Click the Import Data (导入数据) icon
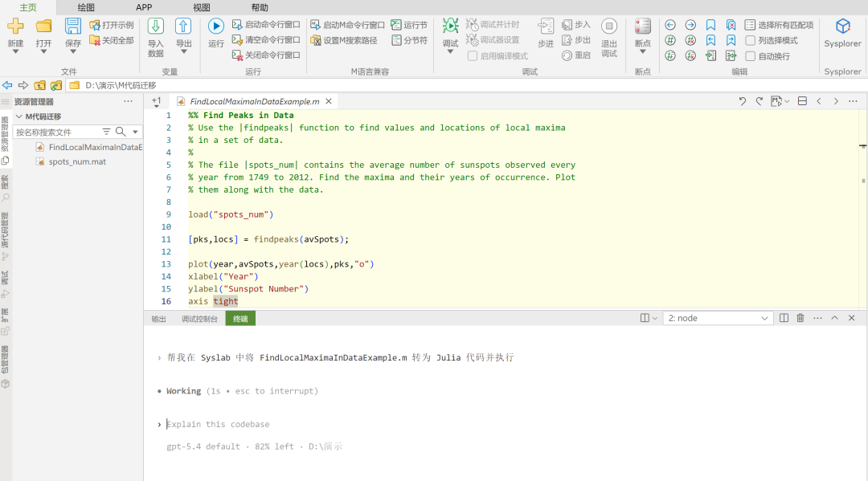Screen dimensions: 868x481 click(156, 26)
